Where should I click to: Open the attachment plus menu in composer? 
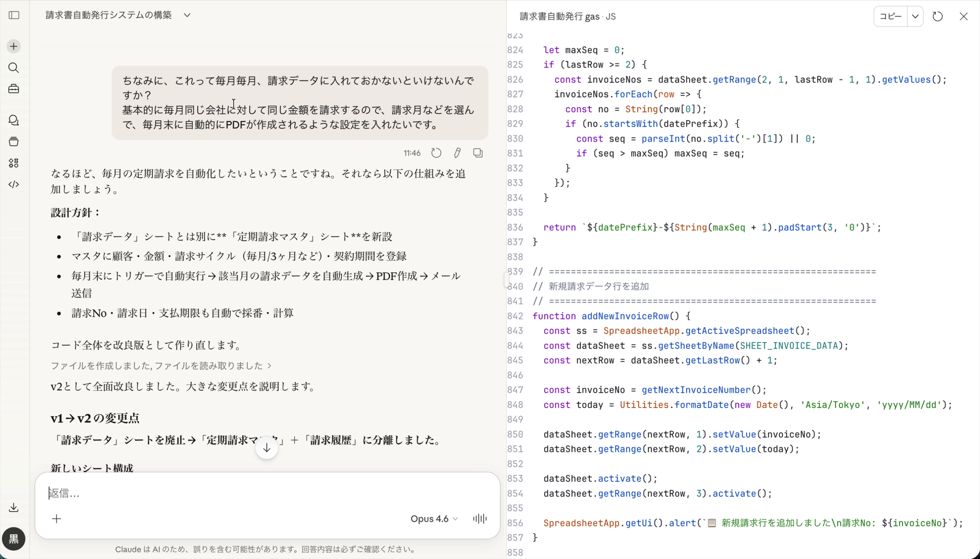point(57,519)
